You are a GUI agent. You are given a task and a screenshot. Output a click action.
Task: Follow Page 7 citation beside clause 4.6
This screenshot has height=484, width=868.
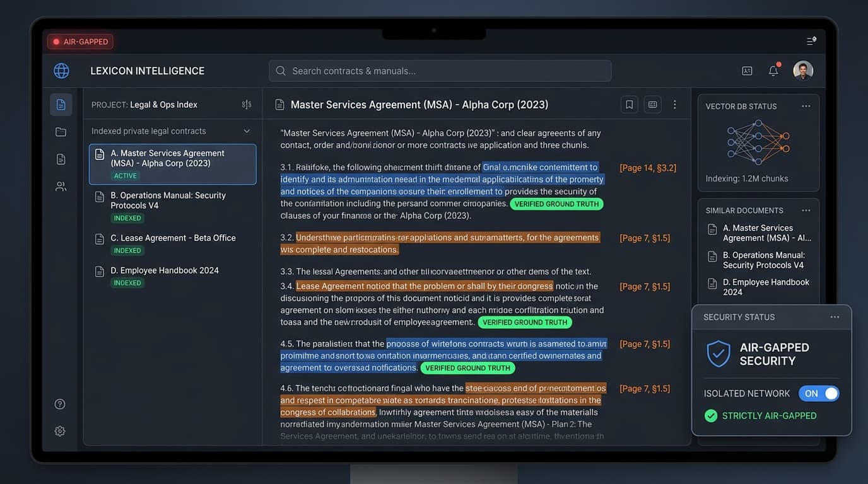(x=645, y=388)
